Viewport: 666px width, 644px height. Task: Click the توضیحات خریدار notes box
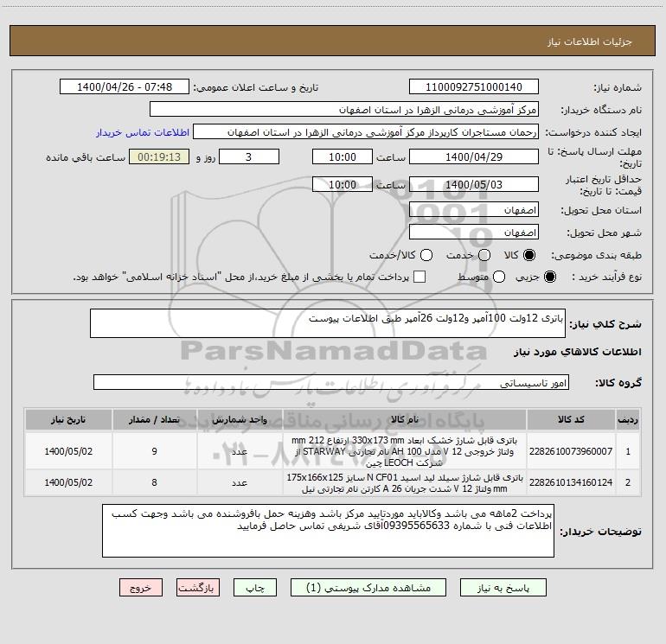tap(328, 531)
